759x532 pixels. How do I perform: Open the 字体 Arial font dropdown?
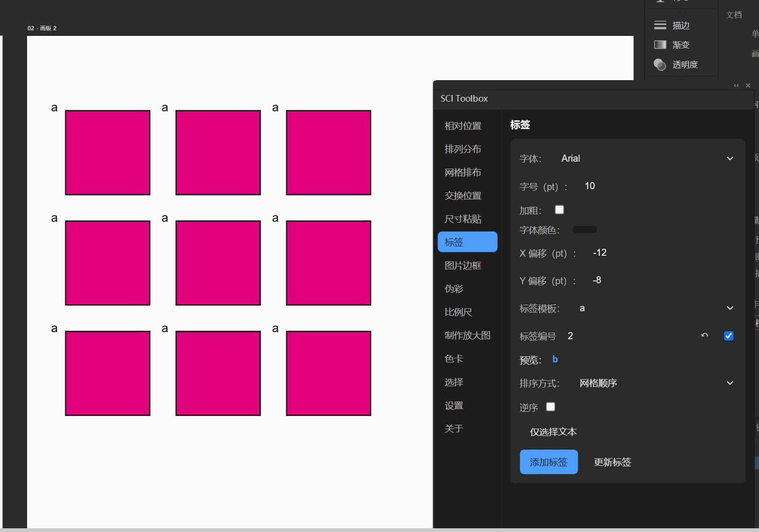(648, 158)
